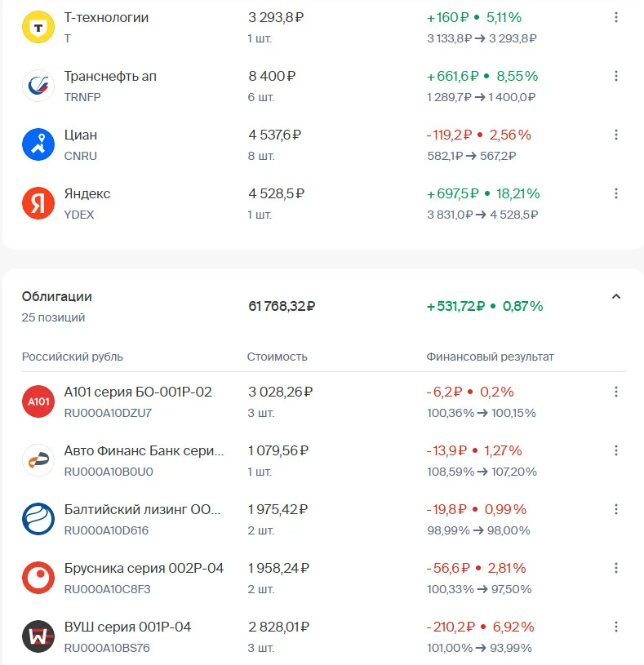Open three-dot menu for Яндекс
This screenshot has height=665, width=644.
click(x=616, y=194)
